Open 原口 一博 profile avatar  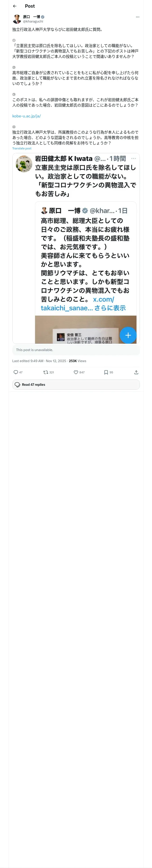point(17,19)
